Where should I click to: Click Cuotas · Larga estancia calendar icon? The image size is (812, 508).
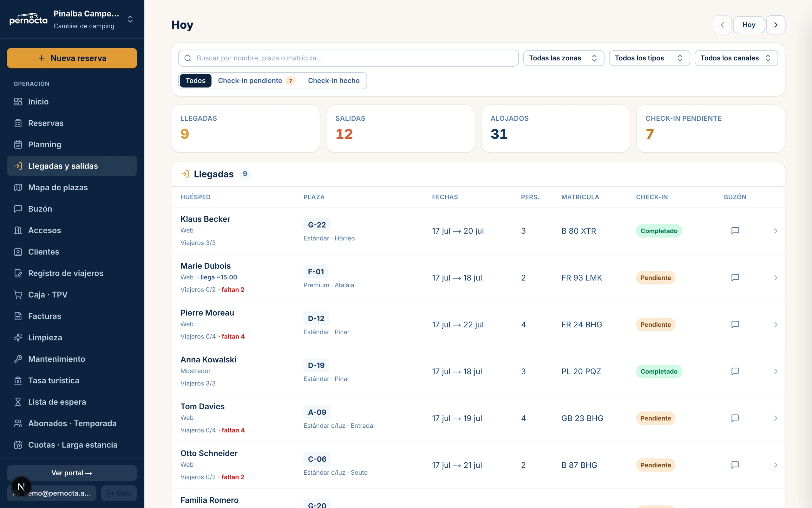click(18, 445)
